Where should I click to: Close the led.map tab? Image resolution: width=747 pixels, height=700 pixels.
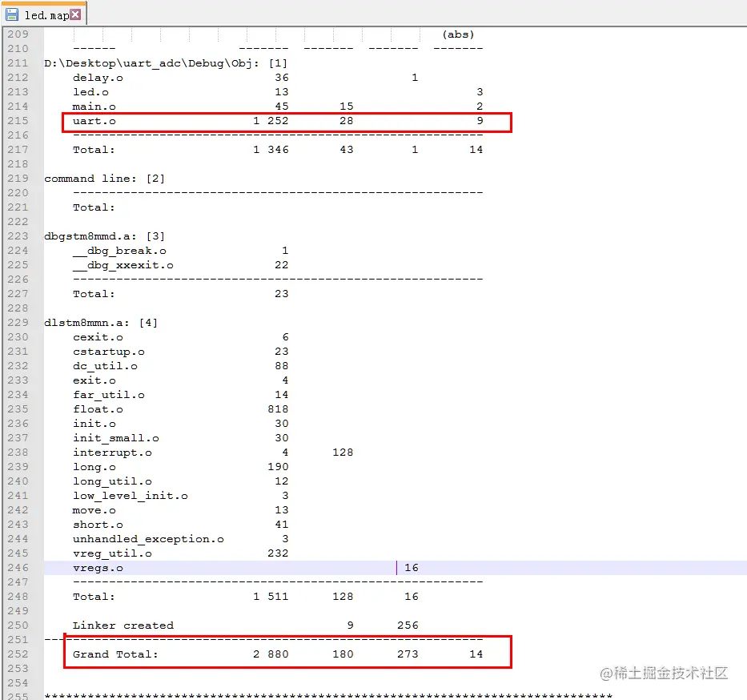pos(75,14)
